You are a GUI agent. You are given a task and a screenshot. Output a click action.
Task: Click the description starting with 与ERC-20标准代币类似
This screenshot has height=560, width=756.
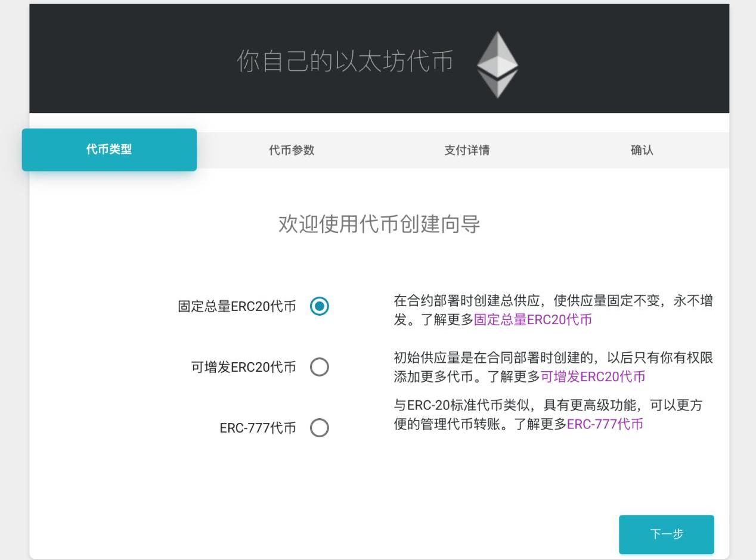click(x=547, y=406)
